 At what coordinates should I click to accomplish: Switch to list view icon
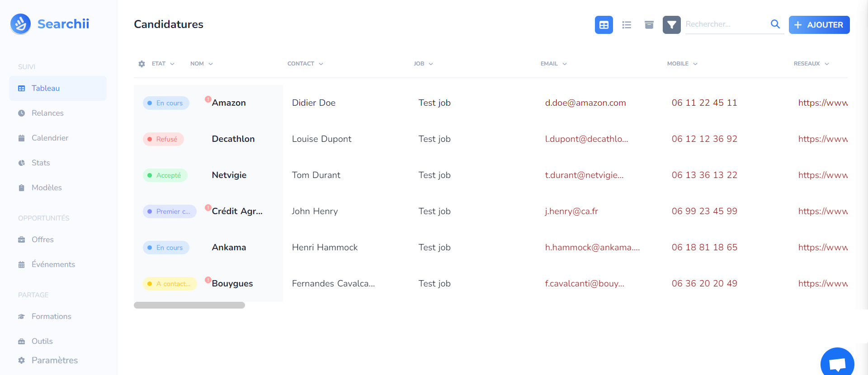click(627, 25)
